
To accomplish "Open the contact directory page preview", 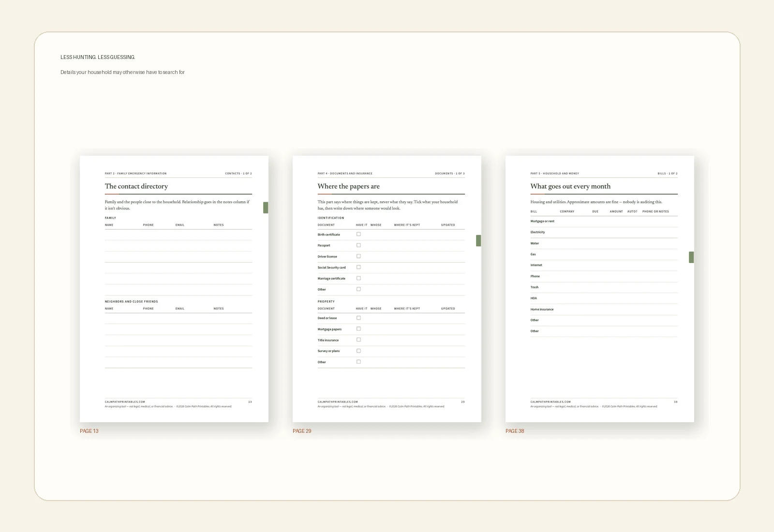I will [x=174, y=289].
